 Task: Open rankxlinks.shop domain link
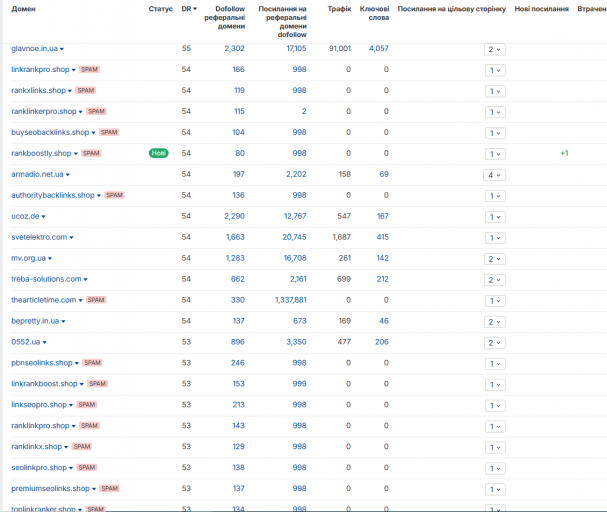(x=38, y=91)
